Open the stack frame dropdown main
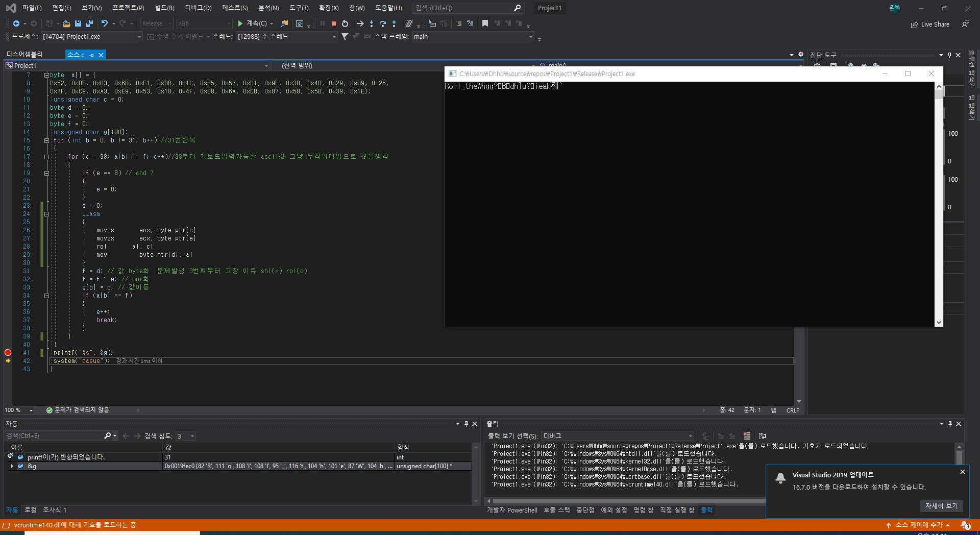 click(x=473, y=37)
